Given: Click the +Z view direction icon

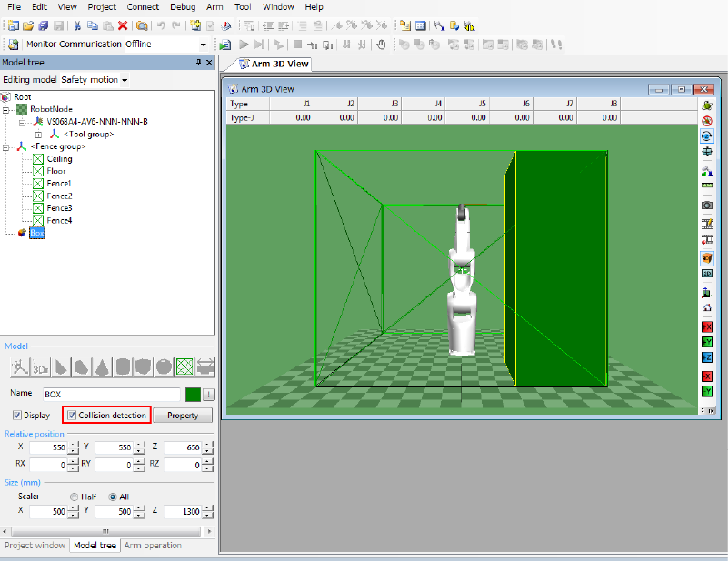Looking at the screenshot, I should click(707, 357).
